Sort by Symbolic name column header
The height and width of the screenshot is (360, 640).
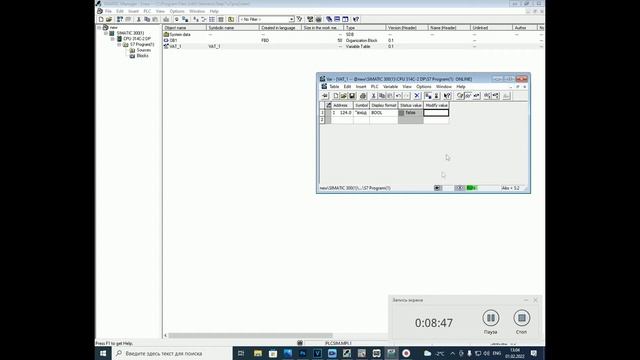point(233,28)
